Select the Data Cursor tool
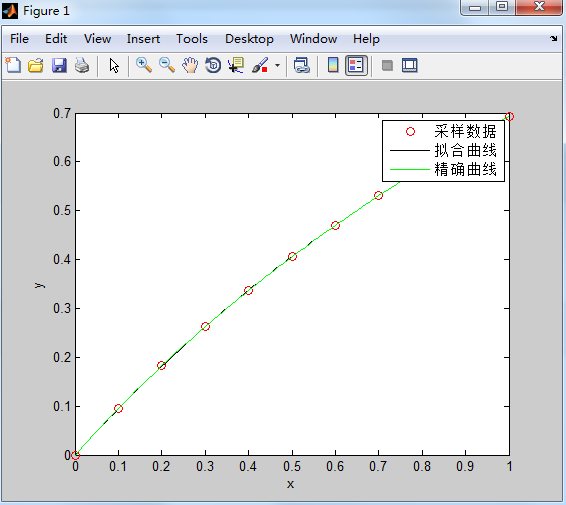This screenshot has height=505, width=566. [236, 65]
